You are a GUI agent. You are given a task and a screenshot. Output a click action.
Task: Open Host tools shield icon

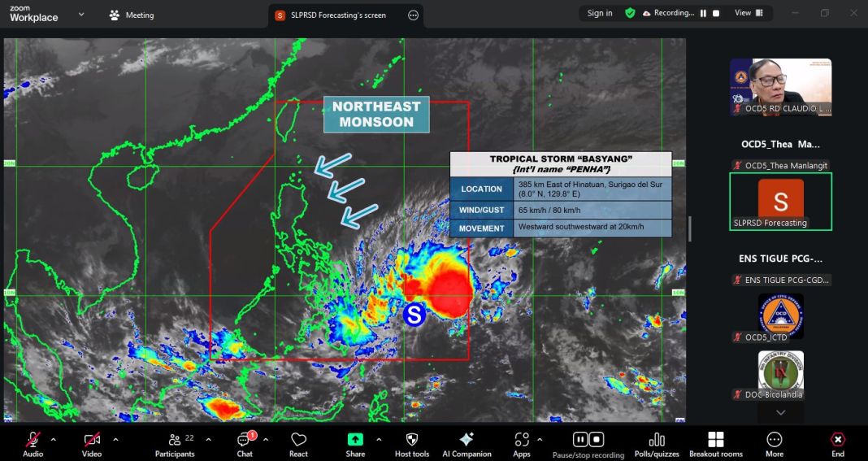click(x=412, y=439)
